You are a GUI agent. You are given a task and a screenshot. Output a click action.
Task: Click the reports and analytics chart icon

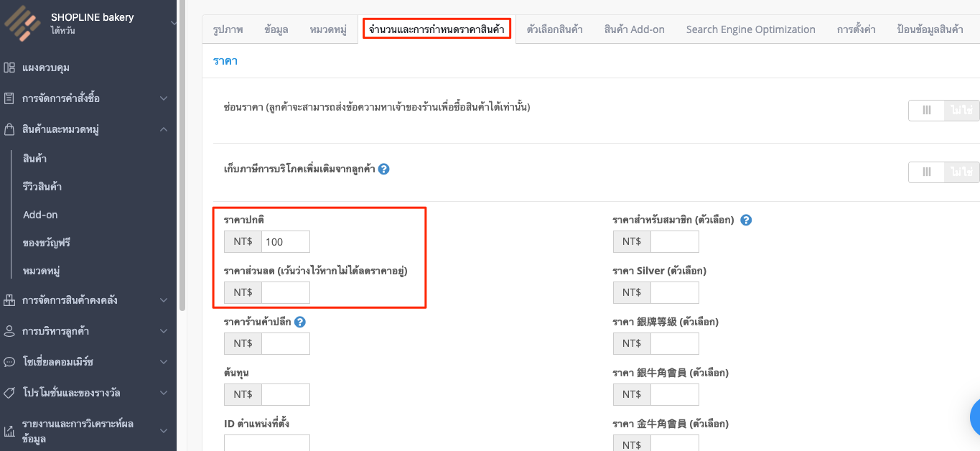click(x=9, y=431)
